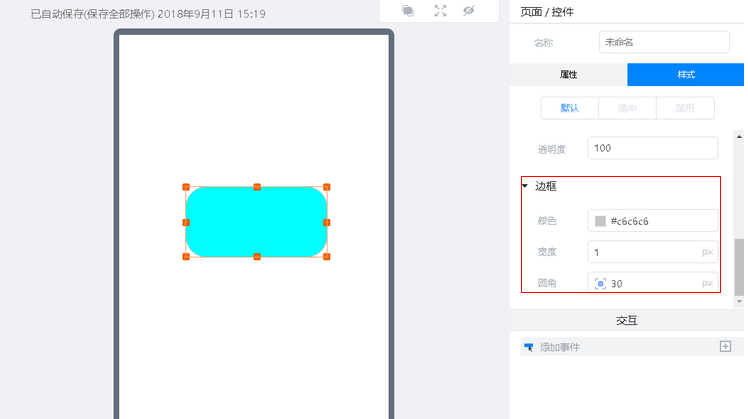Viewport: 748px width, 419px height.
Task: Click the plus icon to add an event
Action: tap(725, 346)
